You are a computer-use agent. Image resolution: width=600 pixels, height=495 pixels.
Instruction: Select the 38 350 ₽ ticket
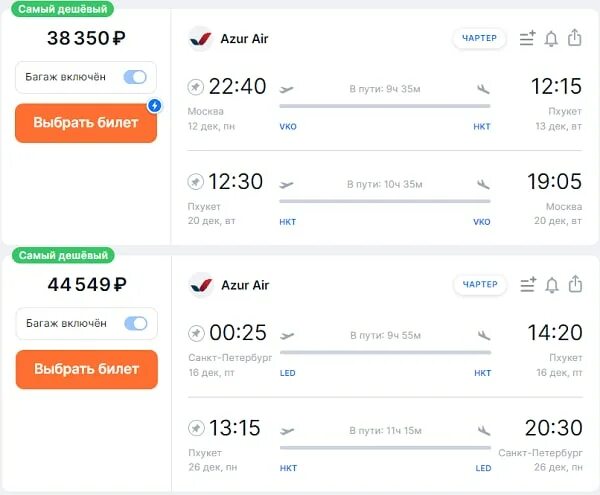click(x=86, y=123)
